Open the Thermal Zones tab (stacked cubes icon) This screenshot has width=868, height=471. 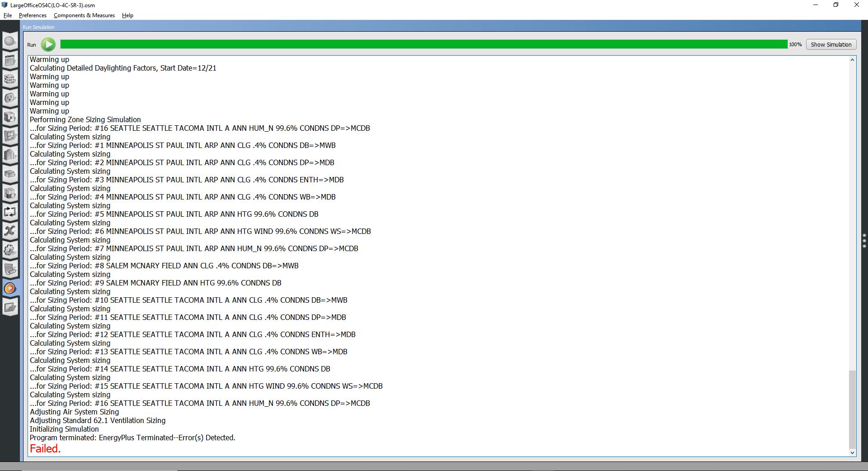point(10,193)
